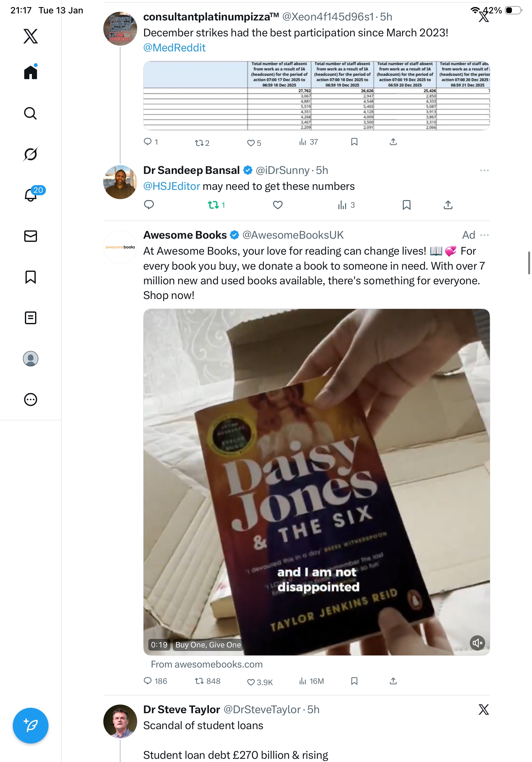Like Dr Sandeep Bansal's reply
Screen dimensions: 532x762
tap(277, 205)
